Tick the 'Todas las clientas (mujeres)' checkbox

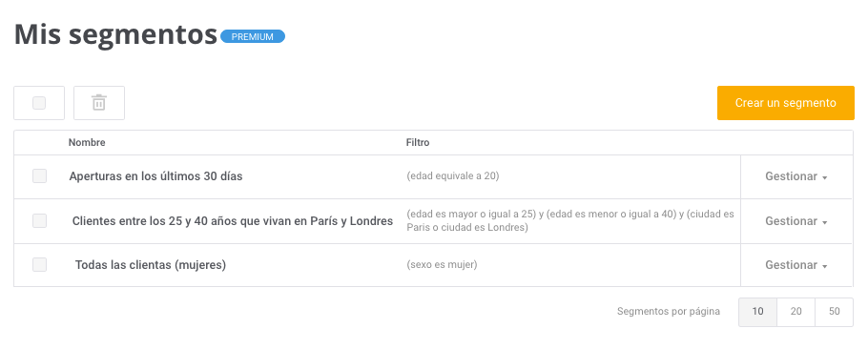point(39,265)
